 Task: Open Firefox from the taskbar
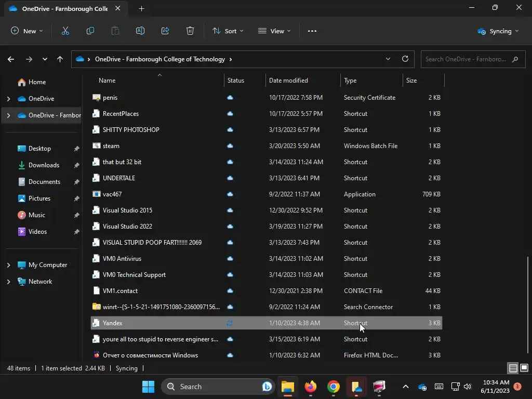[311, 387]
